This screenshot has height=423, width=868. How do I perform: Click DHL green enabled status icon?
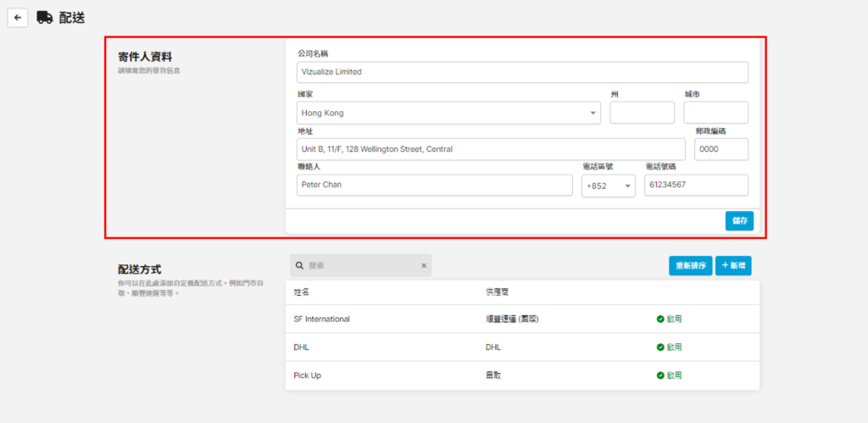pyautogui.click(x=660, y=348)
